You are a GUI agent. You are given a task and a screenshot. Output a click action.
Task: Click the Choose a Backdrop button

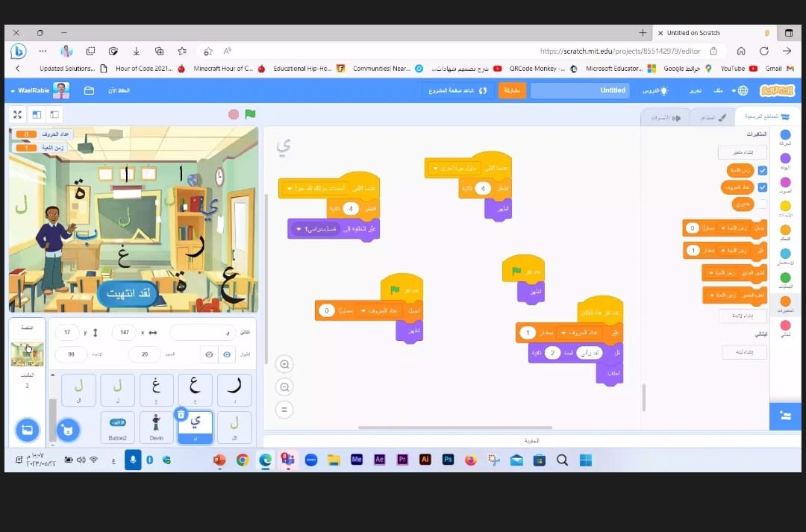[x=28, y=430]
